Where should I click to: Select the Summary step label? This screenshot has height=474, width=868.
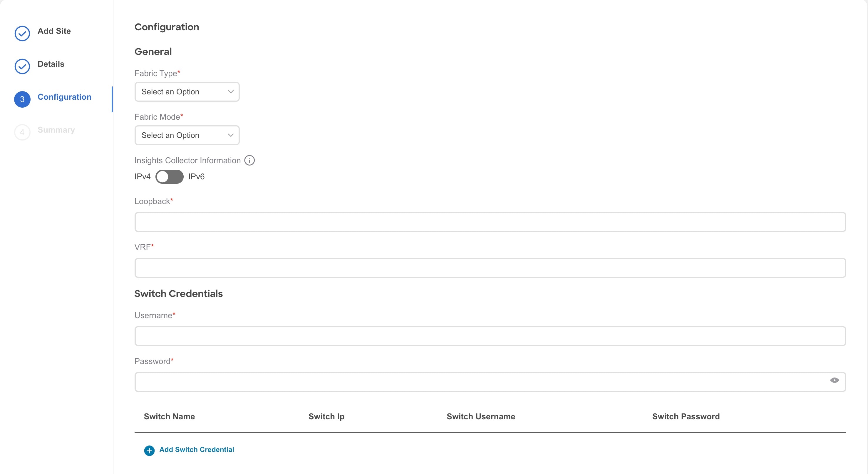click(56, 130)
